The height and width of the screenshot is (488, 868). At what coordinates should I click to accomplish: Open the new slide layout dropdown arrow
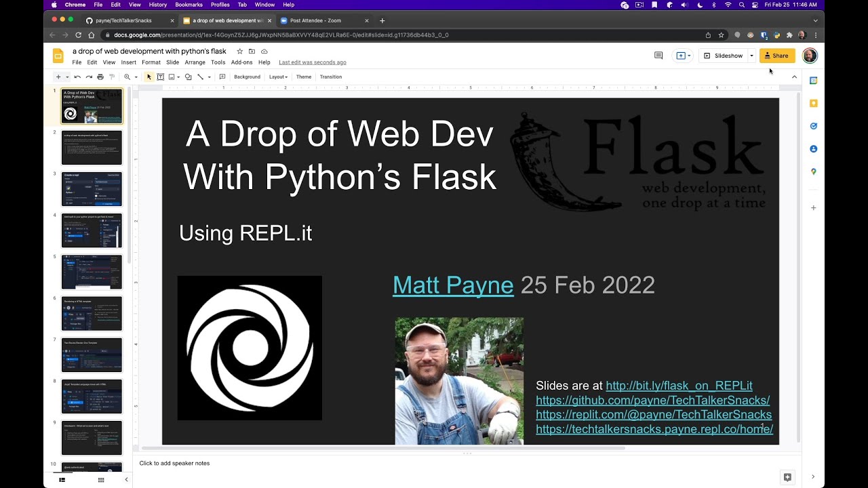click(66, 77)
